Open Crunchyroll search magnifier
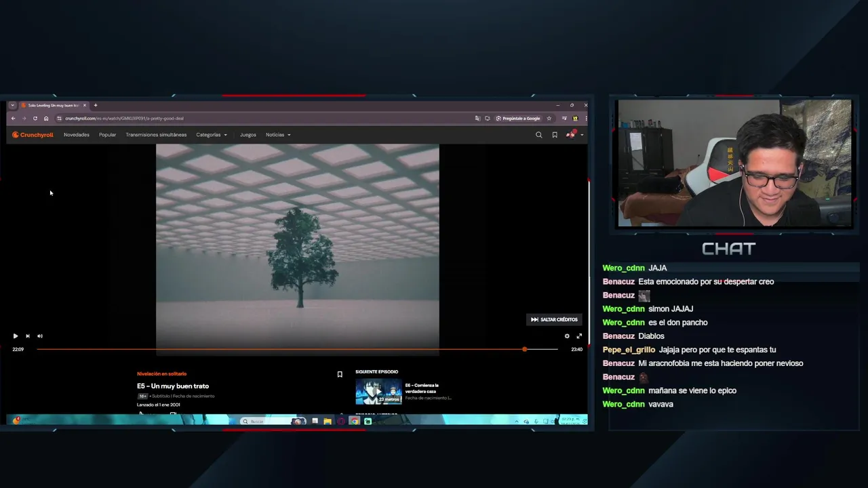Screen dimensions: 868x488 [539, 135]
